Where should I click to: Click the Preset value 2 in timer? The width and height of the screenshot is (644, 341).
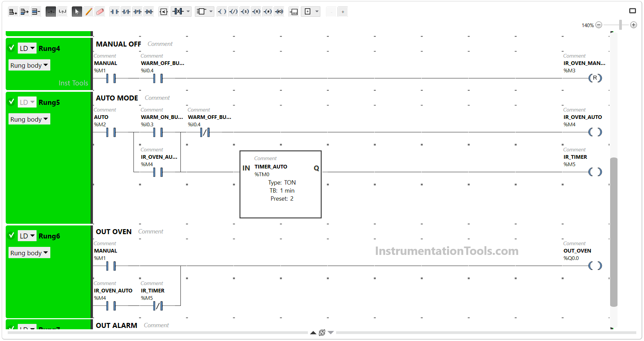click(x=292, y=199)
